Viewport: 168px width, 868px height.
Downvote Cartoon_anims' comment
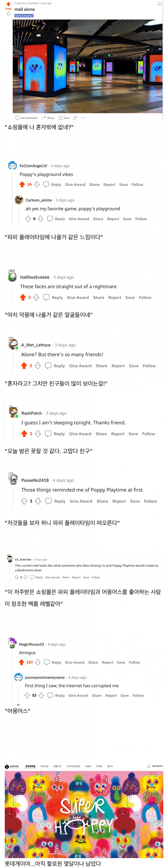click(x=40, y=219)
